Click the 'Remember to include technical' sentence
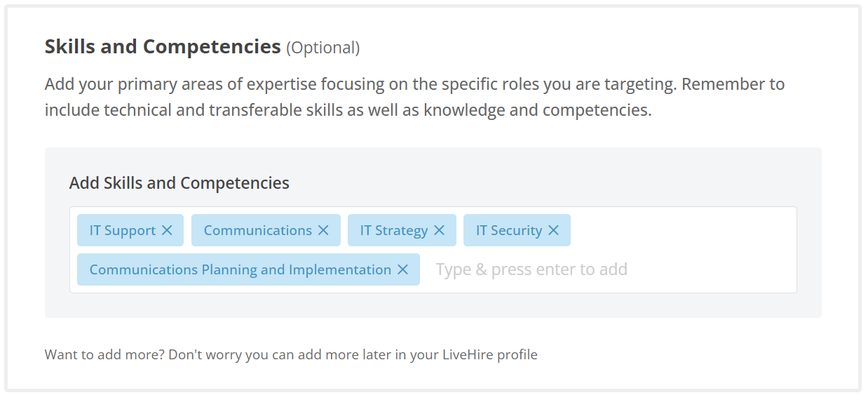 pyautogui.click(x=351, y=110)
